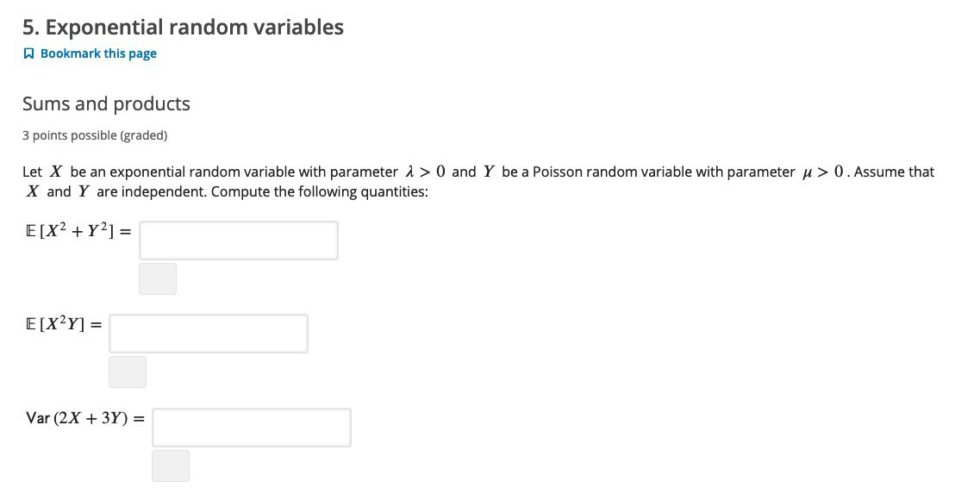Click the bookmark flag icon
Viewport: 980px width, 494px height.
click(28, 53)
